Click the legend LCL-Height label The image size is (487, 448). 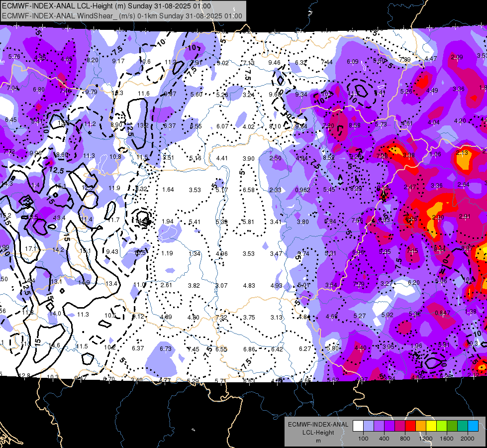pos(318,433)
